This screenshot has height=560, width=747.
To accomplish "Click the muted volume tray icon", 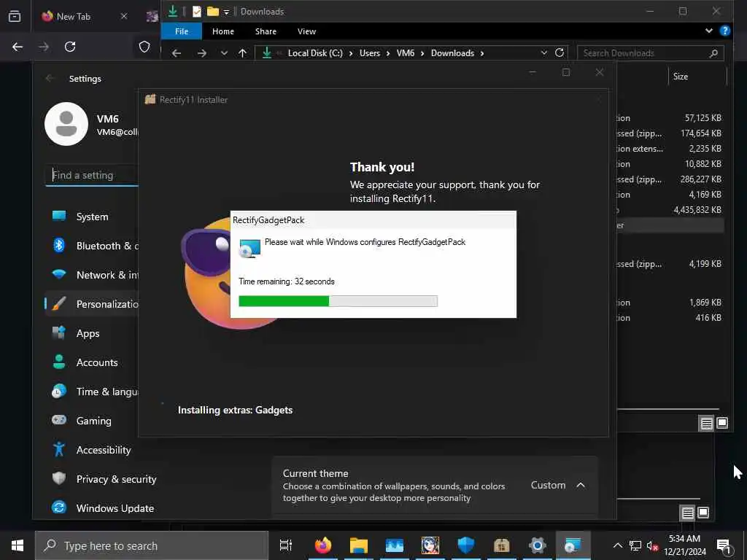I will point(652,545).
